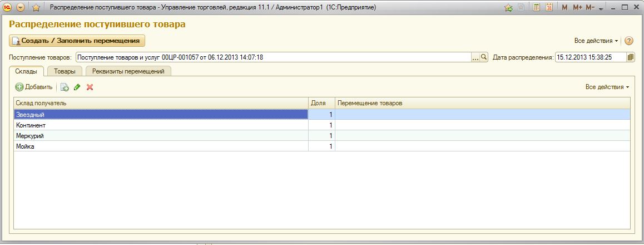Click the get-link star with green arrow icon
This screenshot has height=245, width=644.
508,7
